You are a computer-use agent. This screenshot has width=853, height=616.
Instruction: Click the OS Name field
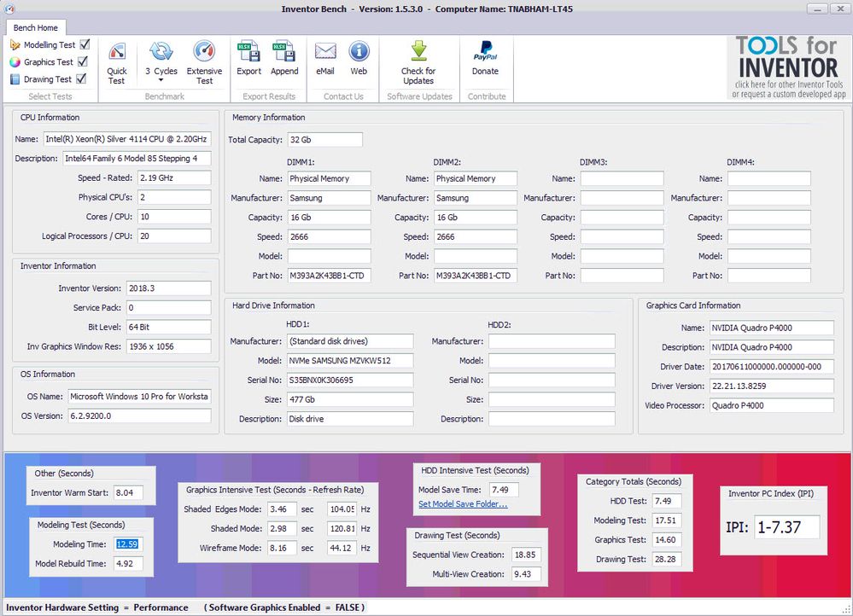click(139, 397)
